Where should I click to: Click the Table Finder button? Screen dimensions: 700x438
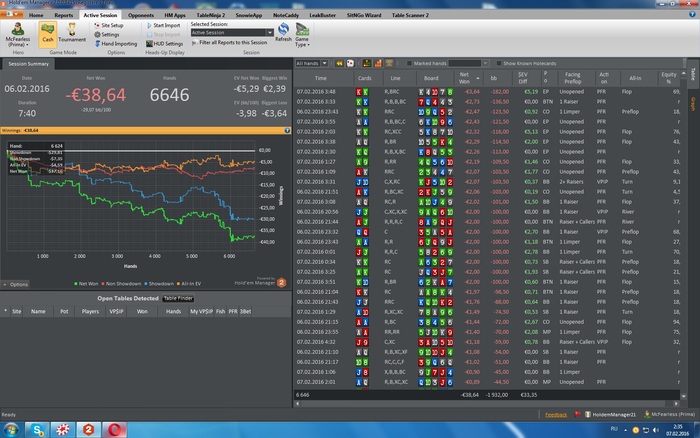(x=178, y=298)
